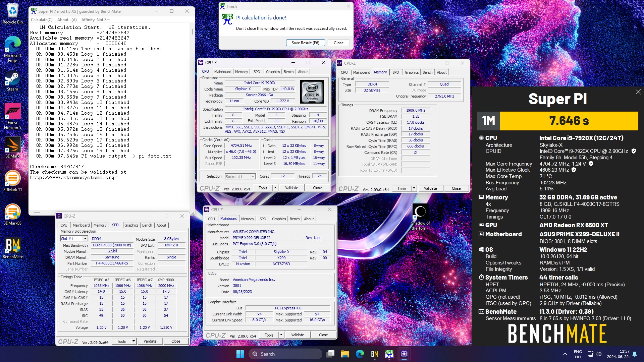The width and height of the screenshot is (644, 362).
Task: Open the volume control in tray
Action: pos(599,354)
